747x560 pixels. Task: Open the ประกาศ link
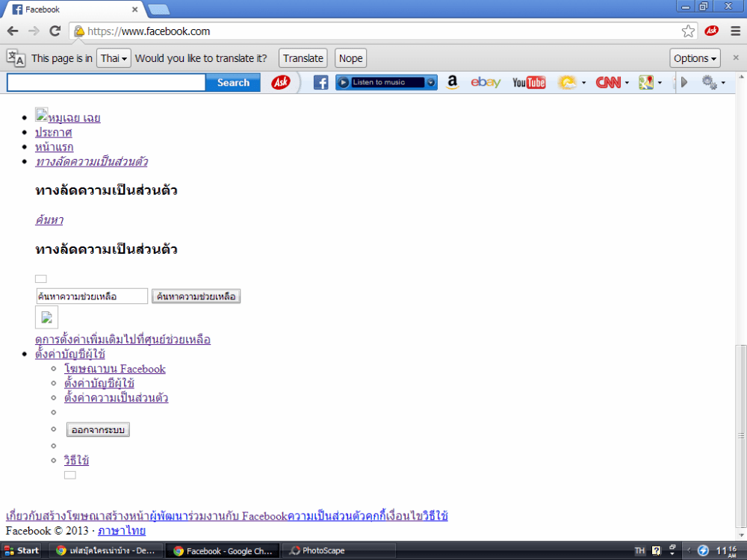[x=53, y=132]
